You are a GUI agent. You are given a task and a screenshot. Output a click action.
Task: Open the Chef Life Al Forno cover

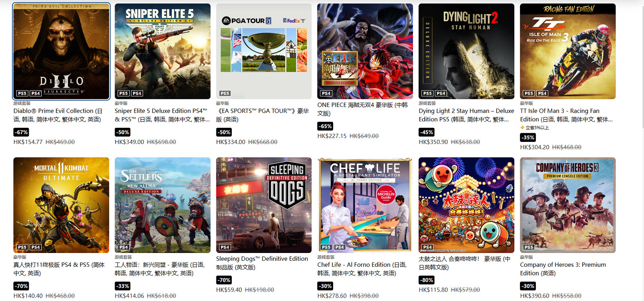[x=365, y=205]
